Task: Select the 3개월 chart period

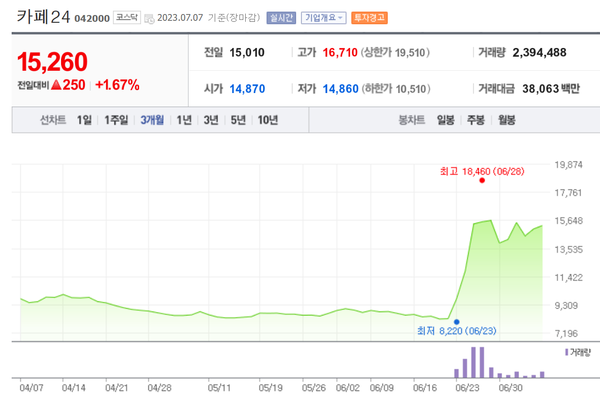Action: 152,121
